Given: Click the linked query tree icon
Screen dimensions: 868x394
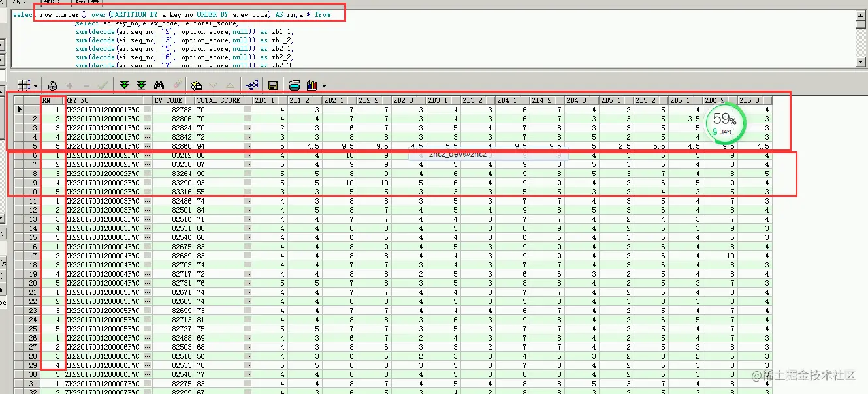Looking at the screenshot, I should click(251, 85).
